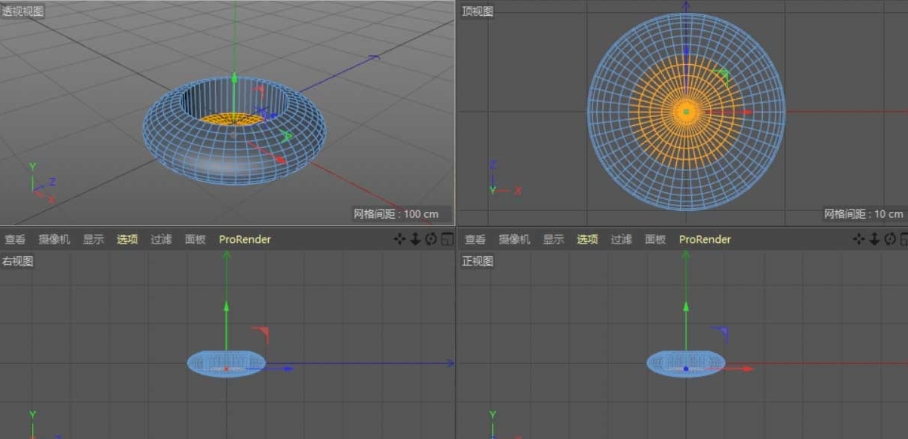Expand 选项 dropdown above the front view
Viewport: 908px width, 439px height.
pyautogui.click(x=587, y=240)
